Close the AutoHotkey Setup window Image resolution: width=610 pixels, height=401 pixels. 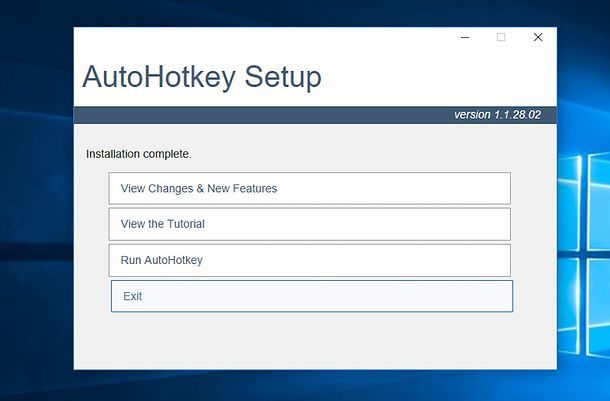pos(538,37)
